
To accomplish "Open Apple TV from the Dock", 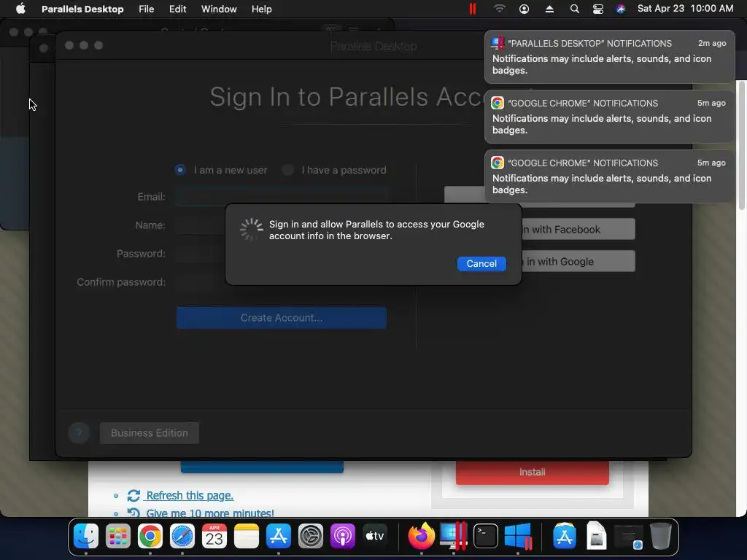I will point(374,537).
